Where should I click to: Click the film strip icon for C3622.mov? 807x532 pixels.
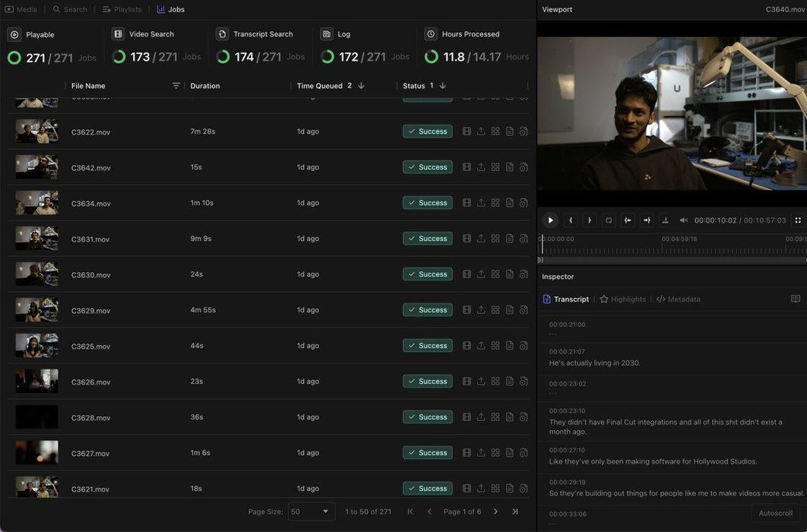click(x=467, y=131)
